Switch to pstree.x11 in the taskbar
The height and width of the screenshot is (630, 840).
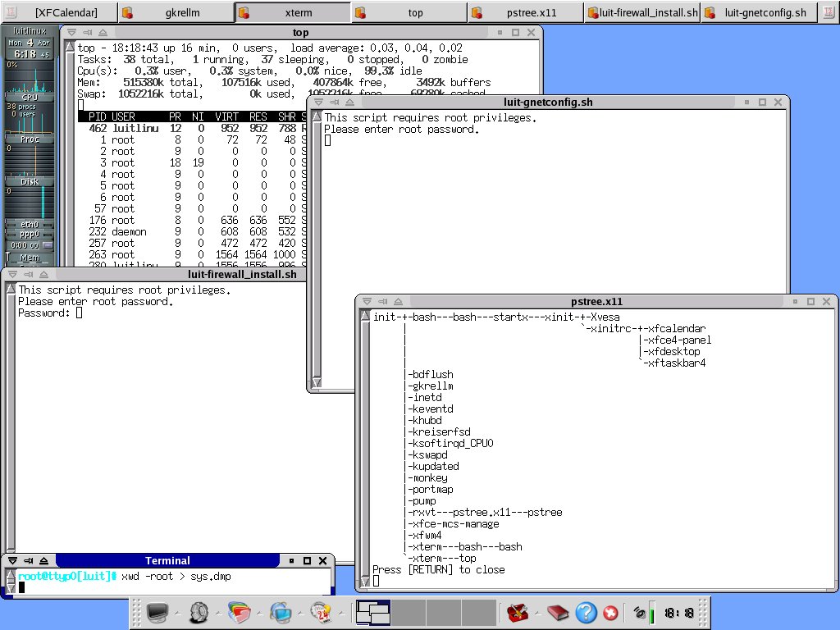[x=526, y=12]
